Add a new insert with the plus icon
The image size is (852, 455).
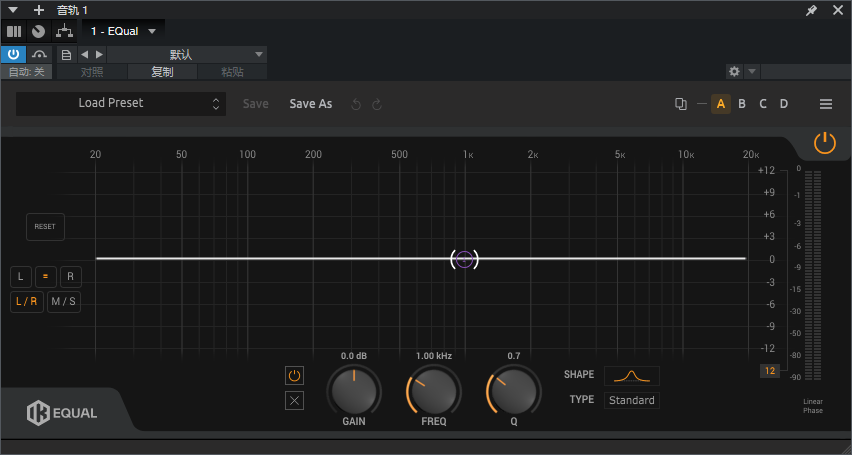pos(39,10)
